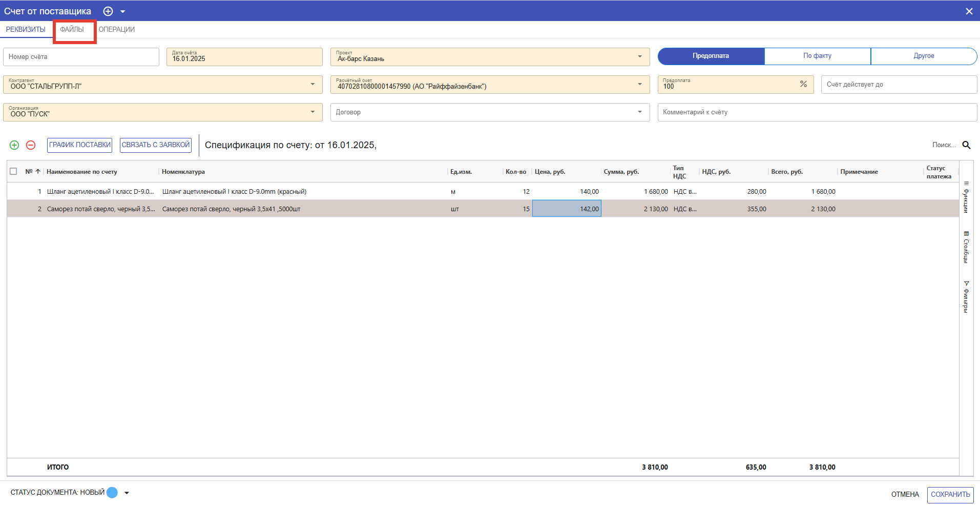Click the Тип НДС column header
The height and width of the screenshot is (506, 980).
point(679,172)
